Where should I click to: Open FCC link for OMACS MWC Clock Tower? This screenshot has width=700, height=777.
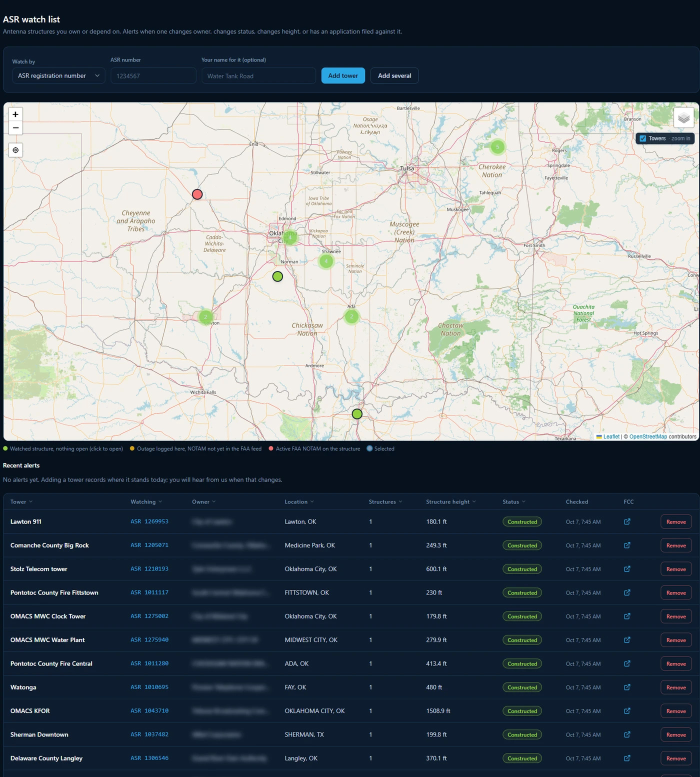pyautogui.click(x=627, y=616)
